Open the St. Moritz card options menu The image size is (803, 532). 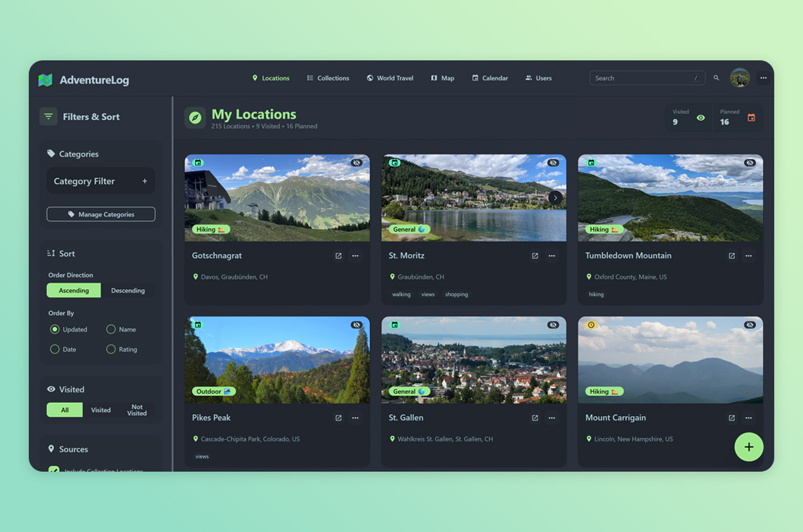pyautogui.click(x=552, y=256)
